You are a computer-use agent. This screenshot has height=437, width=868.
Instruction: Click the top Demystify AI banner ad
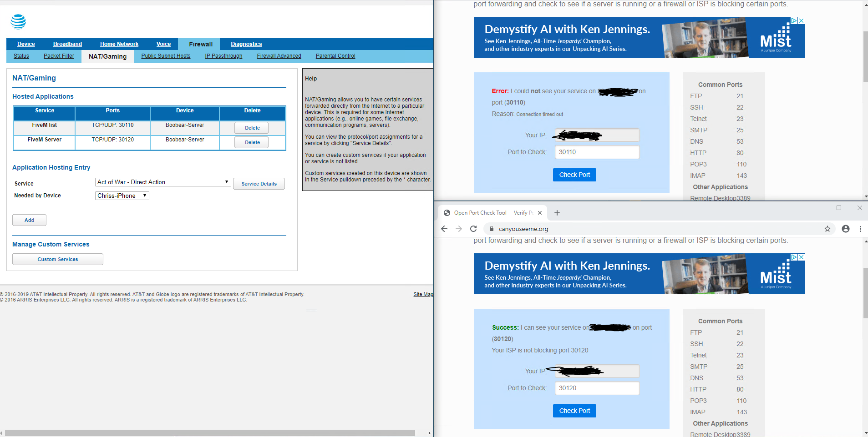pyautogui.click(x=639, y=37)
